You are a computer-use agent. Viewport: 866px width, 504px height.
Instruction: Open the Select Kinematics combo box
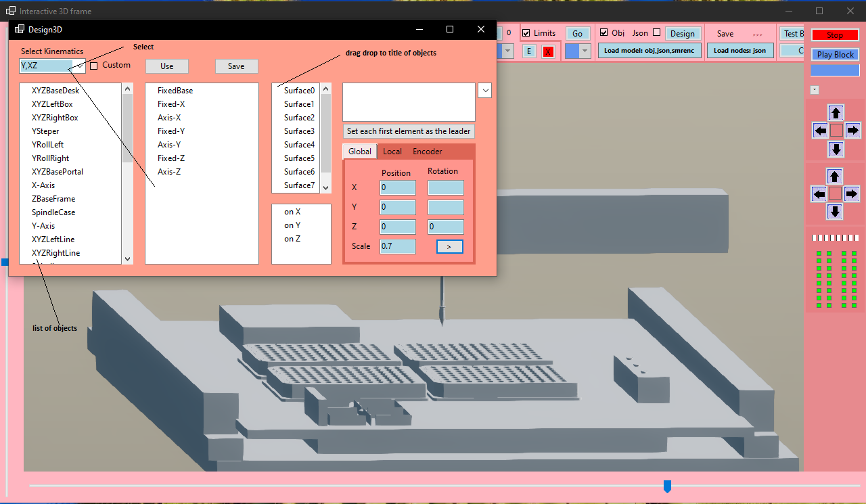52,66
